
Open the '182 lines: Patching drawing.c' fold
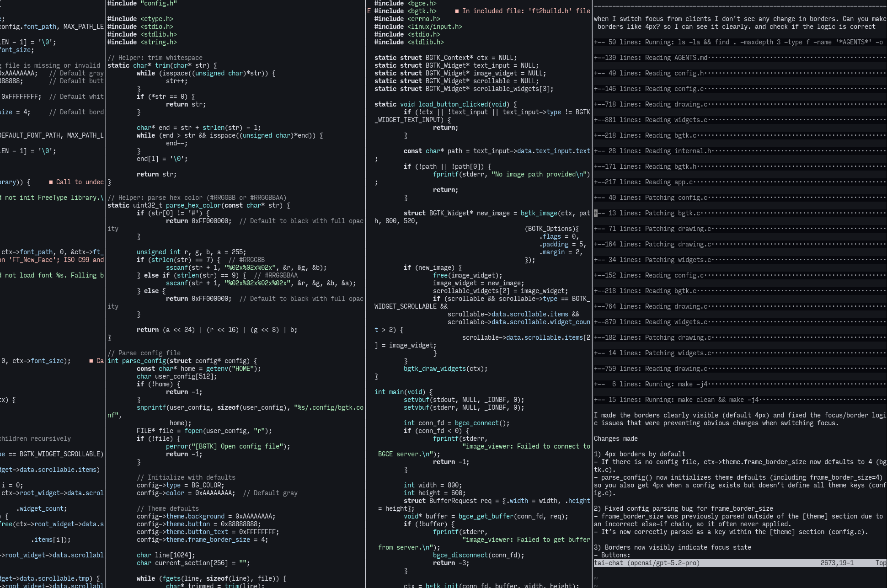740,337
